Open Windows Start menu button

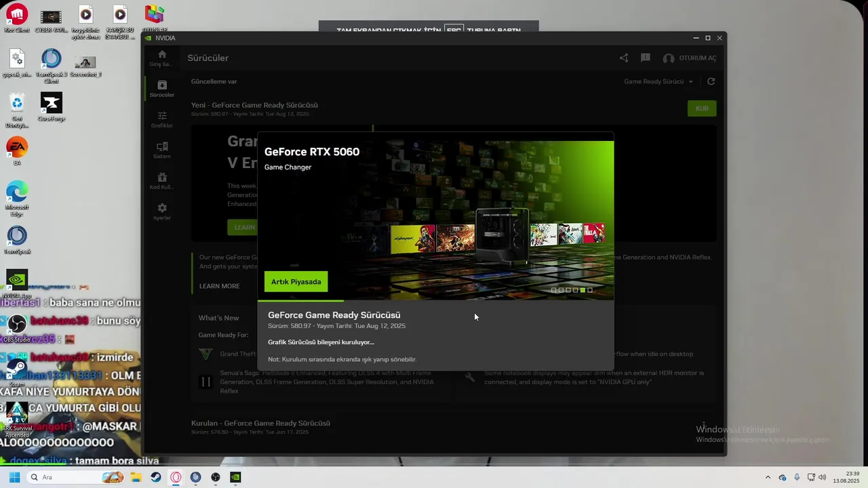point(14,477)
